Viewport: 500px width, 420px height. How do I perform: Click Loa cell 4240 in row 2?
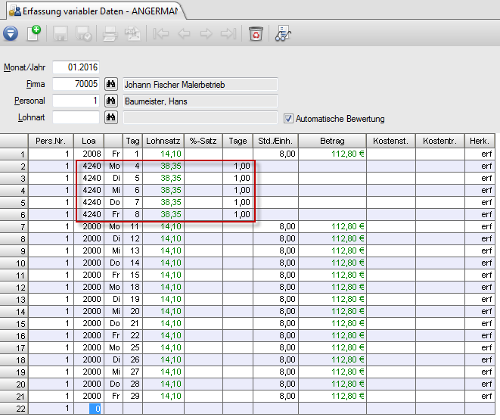(x=89, y=166)
